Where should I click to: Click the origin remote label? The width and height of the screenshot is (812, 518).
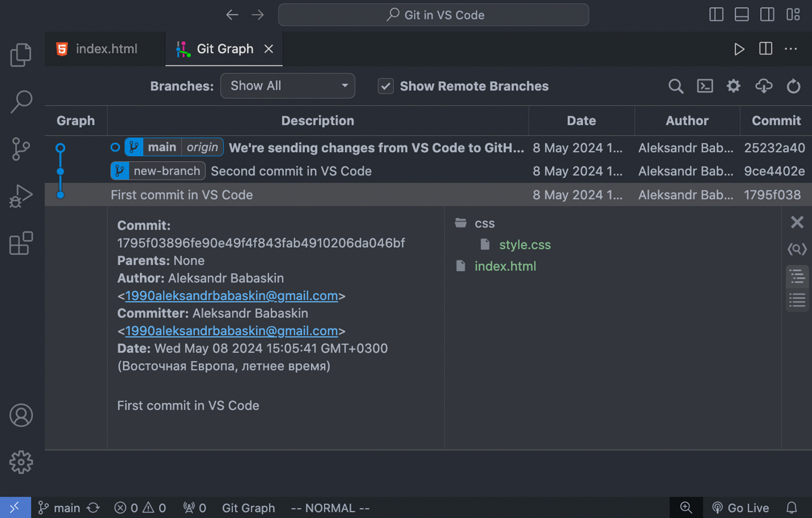click(x=202, y=147)
